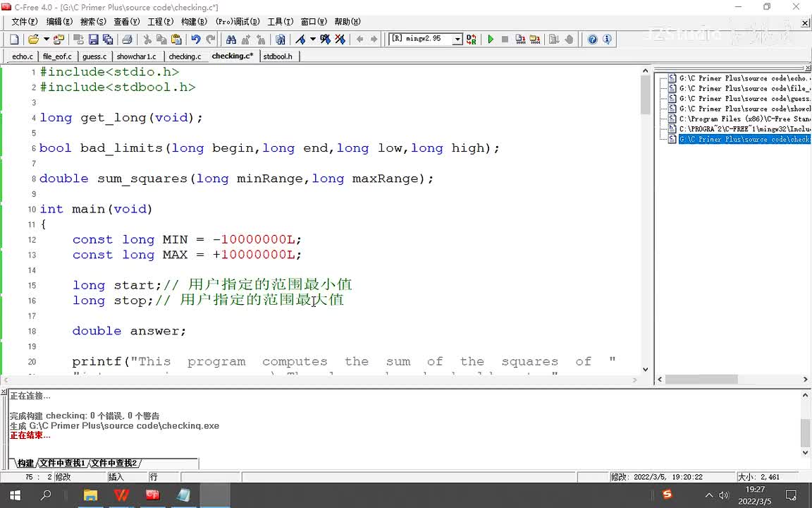
Task: Click the Save (floppy disk) toolbar icon
Action: point(93,40)
